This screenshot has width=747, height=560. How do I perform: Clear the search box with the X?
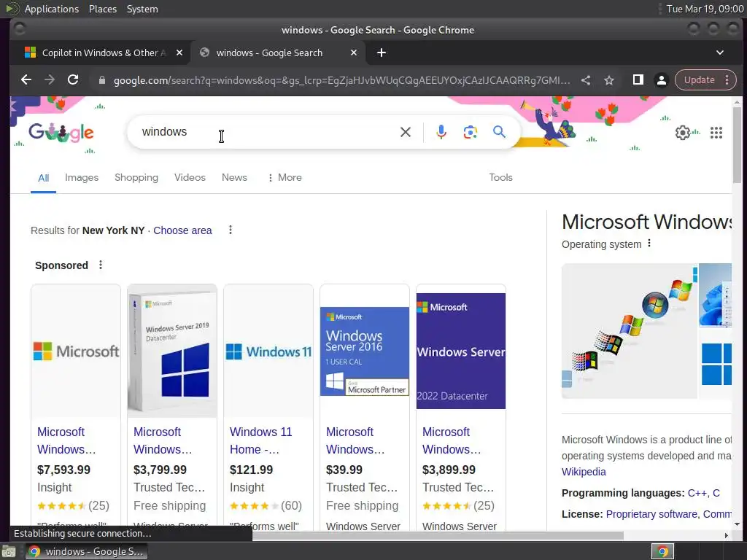click(x=406, y=132)
